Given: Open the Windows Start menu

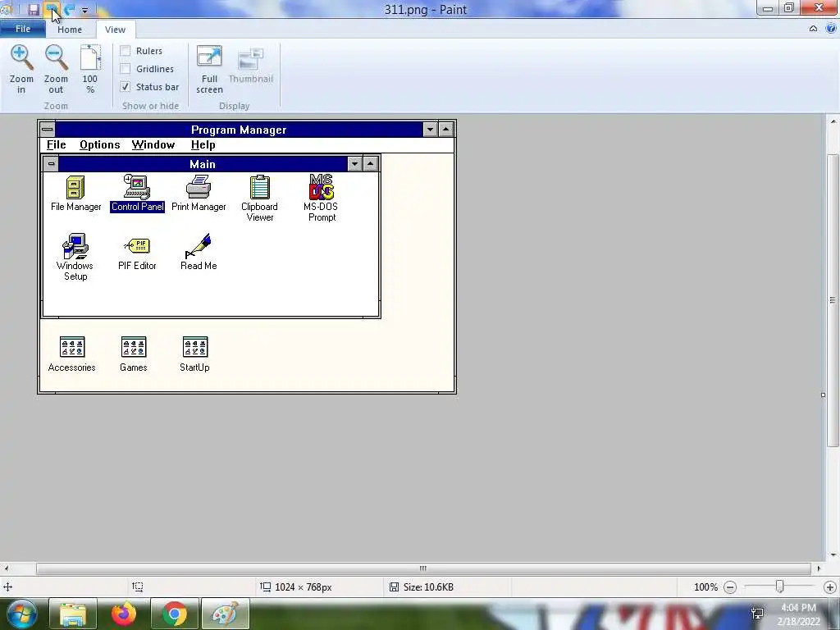Looking at the screenshot, I should click(x=21, y=614).
